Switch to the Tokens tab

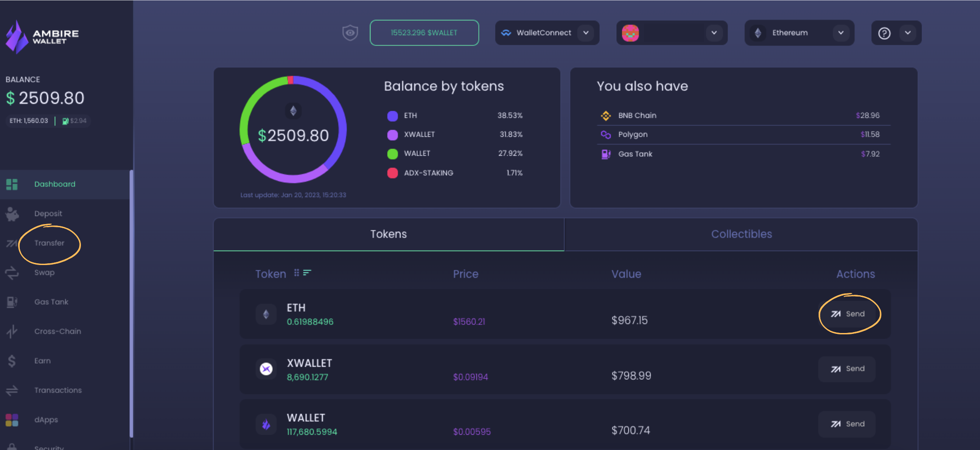(388, 234)
